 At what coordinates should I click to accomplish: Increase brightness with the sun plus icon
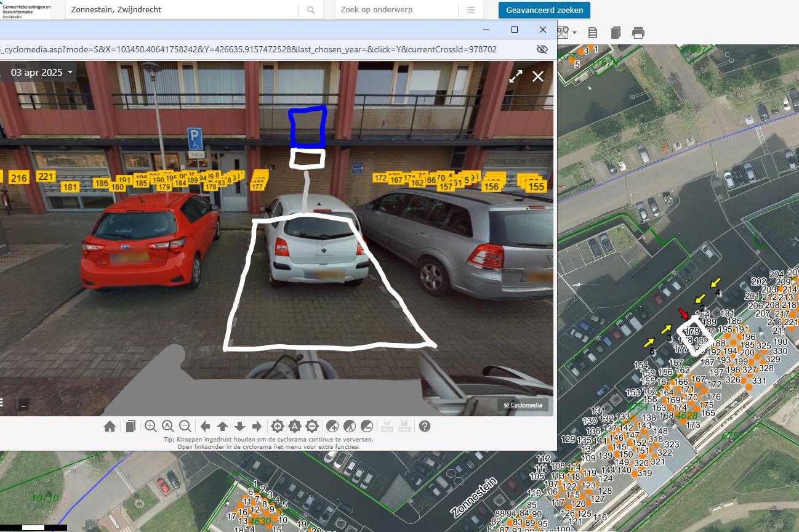[278, 426]
